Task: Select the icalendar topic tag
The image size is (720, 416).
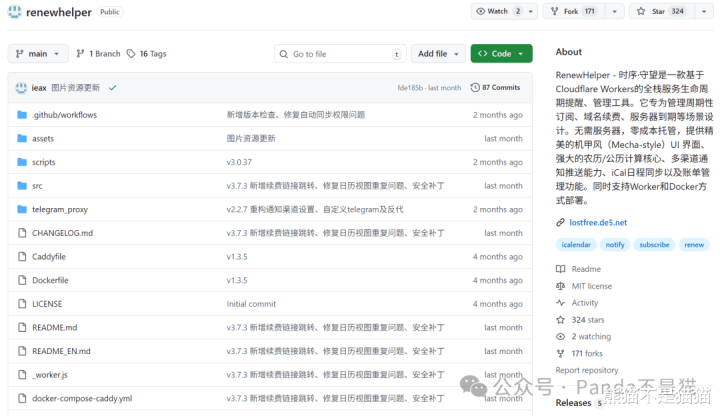Action: (x=576, y=244)
